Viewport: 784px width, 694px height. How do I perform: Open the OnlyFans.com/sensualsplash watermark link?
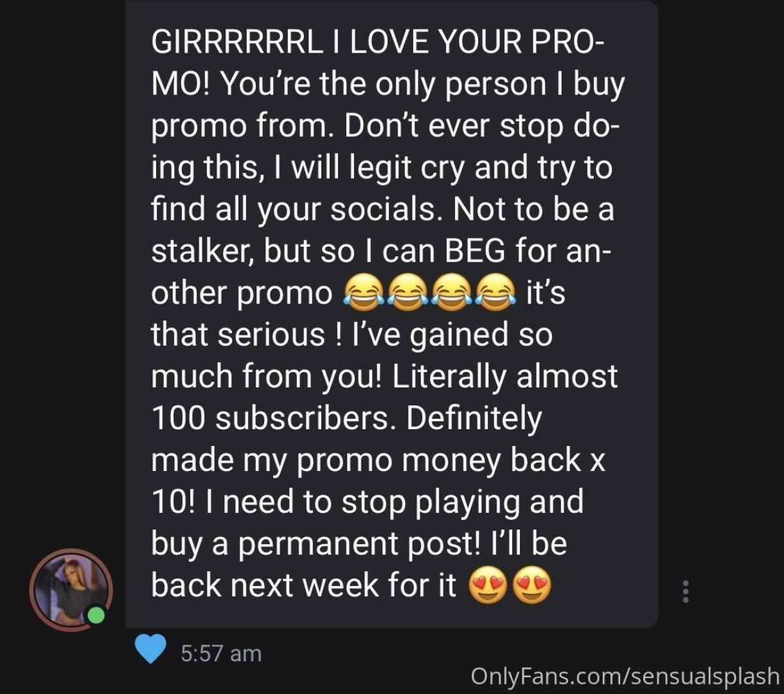625,676
